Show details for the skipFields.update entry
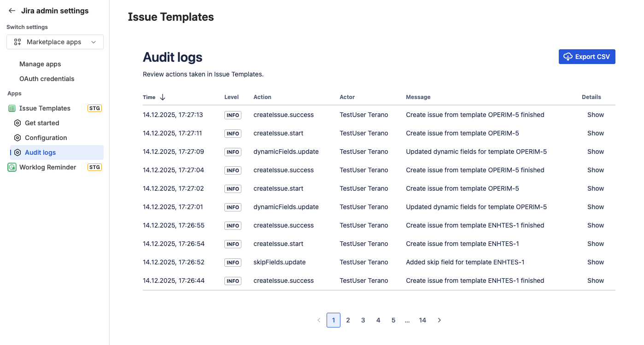The height and width of the screenshot is (345, 644). [595, 262]
